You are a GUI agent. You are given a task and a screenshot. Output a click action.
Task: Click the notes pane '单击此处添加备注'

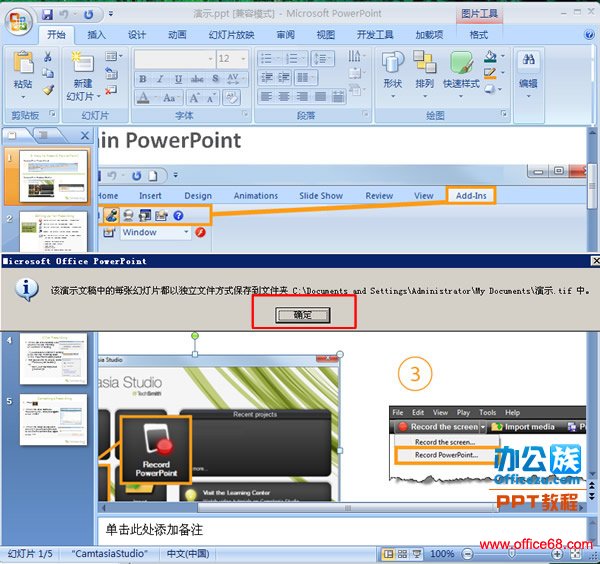(154, 530)
